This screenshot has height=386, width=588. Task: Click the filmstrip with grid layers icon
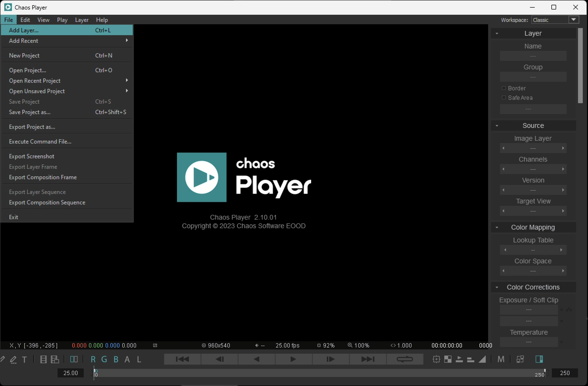[55, 359]
